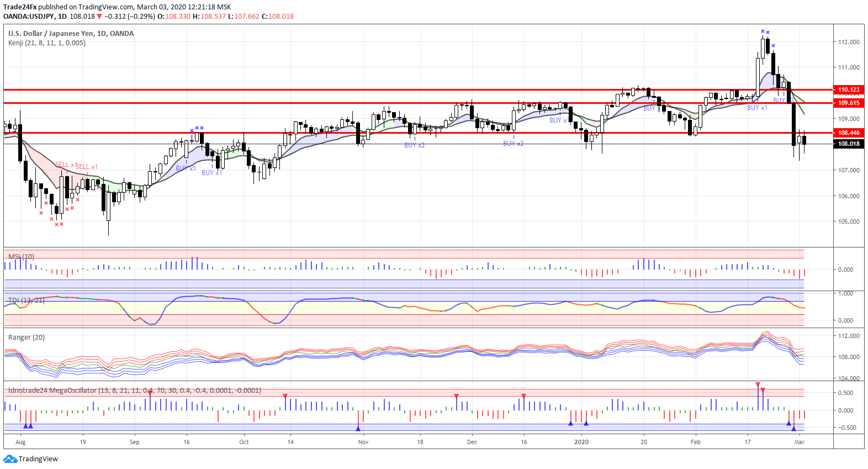Click the Feb date on the time axis
The width and height of the screenshot is (868, 469).
(x=696, y=442)
